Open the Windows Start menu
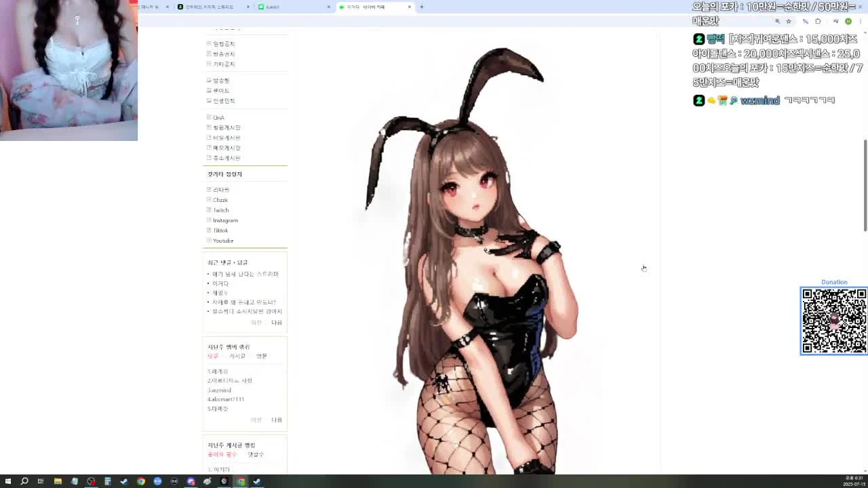Viewport: 868px width, 488px height. (8, 481)
